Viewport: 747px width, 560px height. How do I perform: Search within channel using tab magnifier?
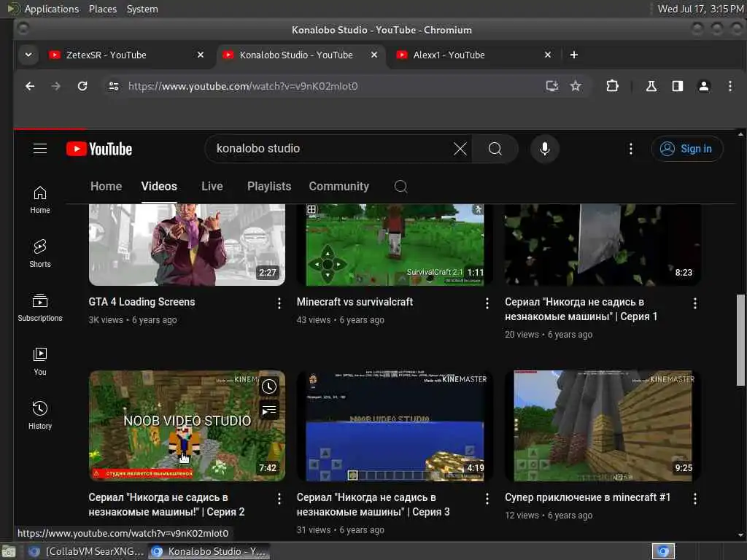tap(400, 186)
